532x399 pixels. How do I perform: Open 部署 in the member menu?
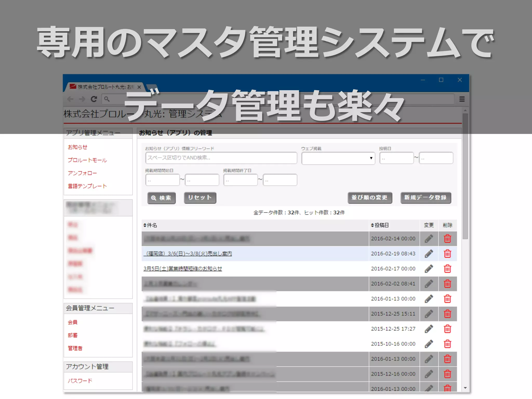72,335
